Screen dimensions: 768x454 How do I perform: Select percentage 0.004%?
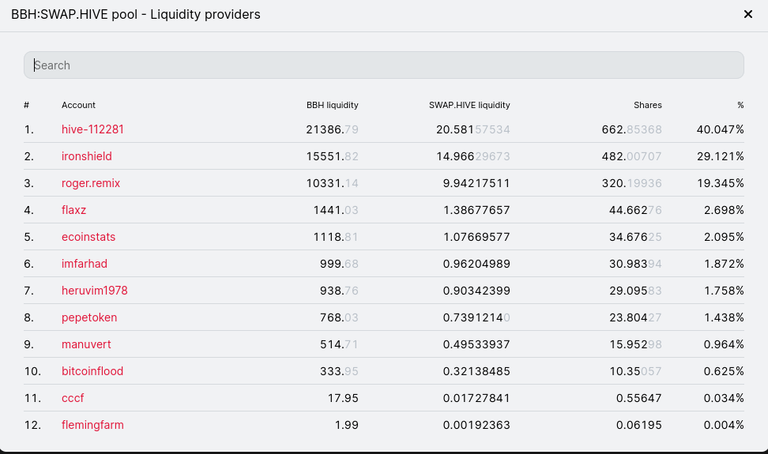(x=724, y=425)
